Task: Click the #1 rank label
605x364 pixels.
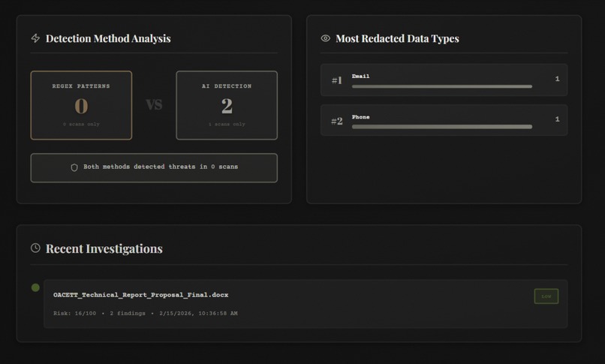Action: pos(337,80)
